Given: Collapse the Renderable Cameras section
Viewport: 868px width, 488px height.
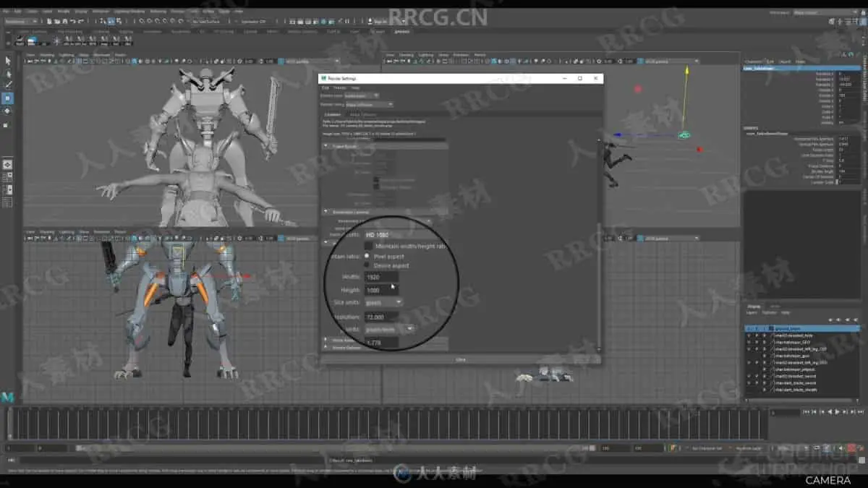Looking at the screenshot, I should [325, 212].
